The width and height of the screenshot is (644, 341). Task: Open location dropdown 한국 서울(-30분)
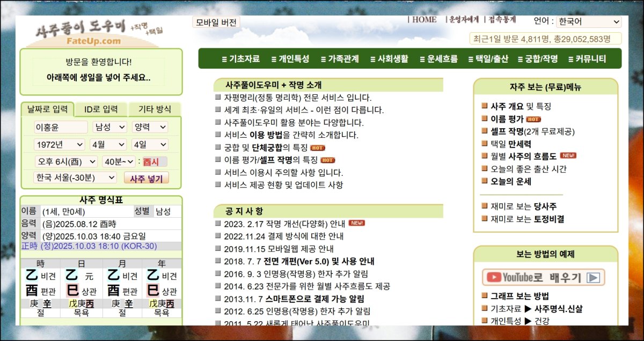click(x=75, y=177)
